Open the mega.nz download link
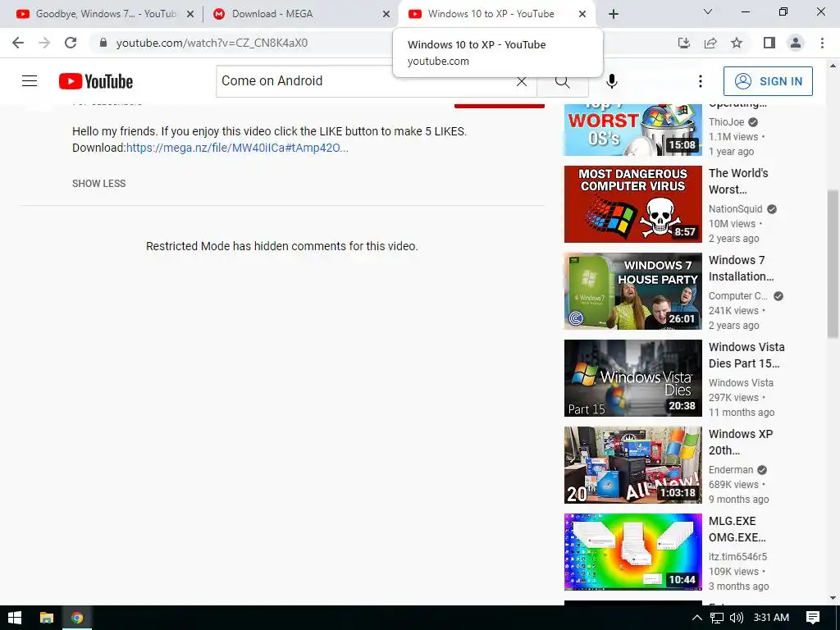 click(x=237, y=148)
